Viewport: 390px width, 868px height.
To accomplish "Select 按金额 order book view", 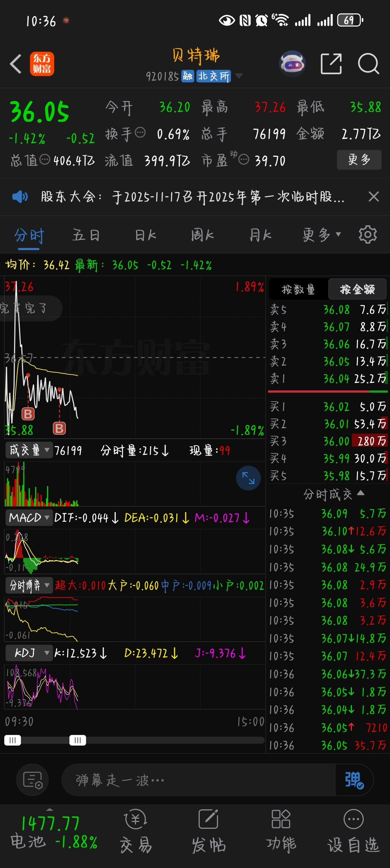I will pos(357,289).
